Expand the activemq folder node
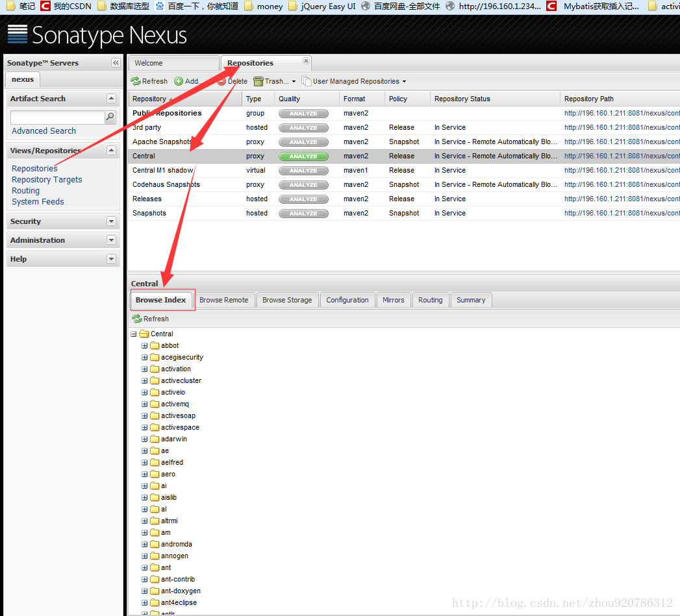 tap(144, 404)
